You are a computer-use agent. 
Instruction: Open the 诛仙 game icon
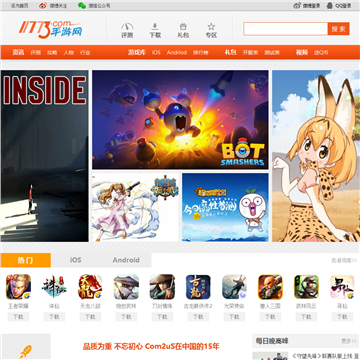(x=54, y=287)
